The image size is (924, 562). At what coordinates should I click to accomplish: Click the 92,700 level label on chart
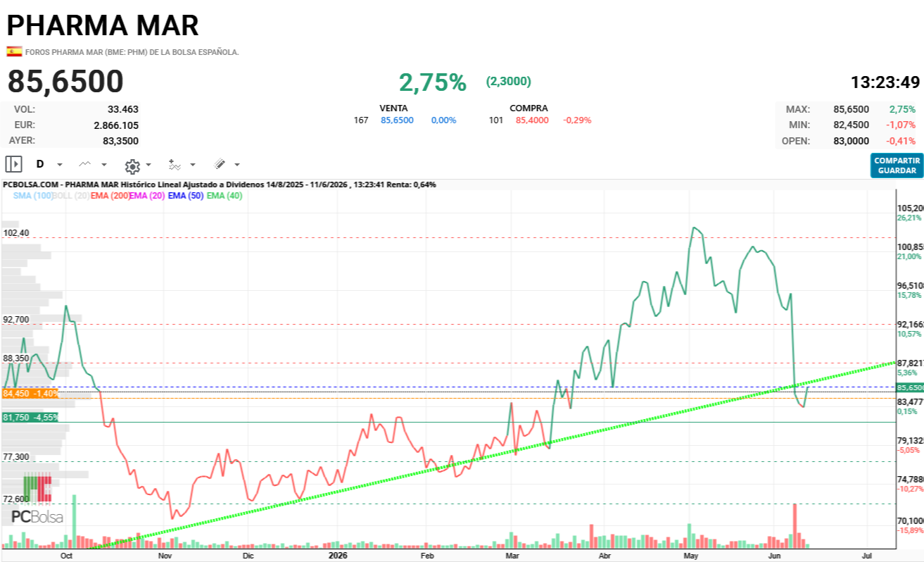(x=16, y=319)
